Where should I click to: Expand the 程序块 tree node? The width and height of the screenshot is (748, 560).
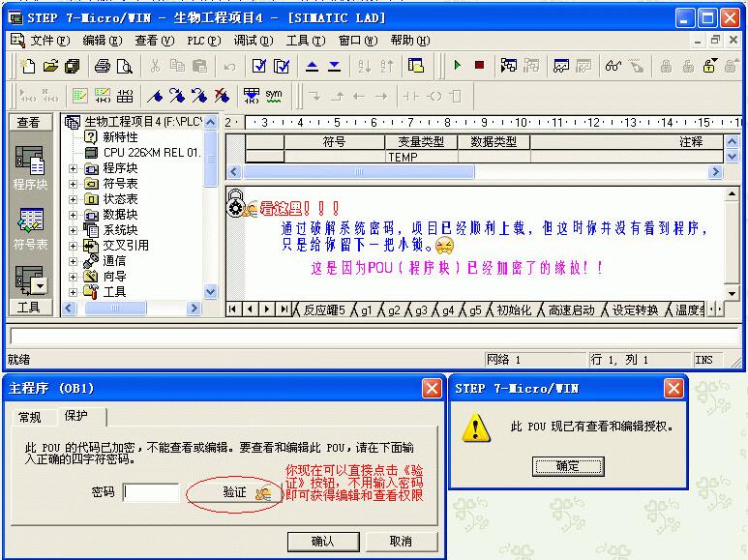(73, 168)
